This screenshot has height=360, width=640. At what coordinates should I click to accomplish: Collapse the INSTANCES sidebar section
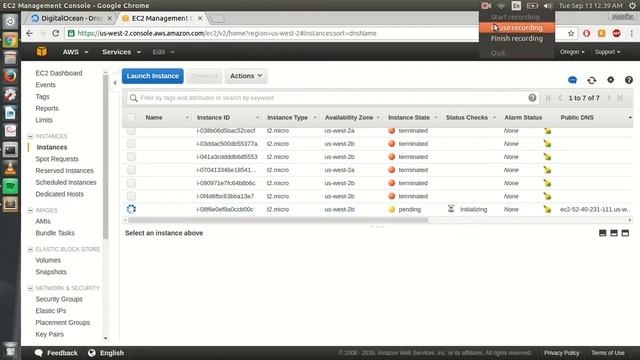click(x=30, y=136)
